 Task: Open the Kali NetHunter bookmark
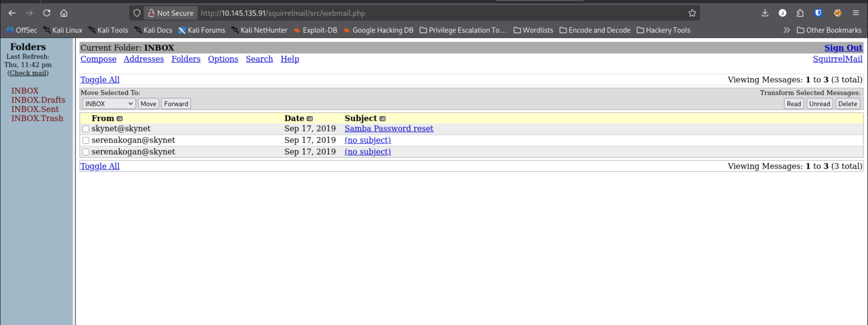pos(260,30)
